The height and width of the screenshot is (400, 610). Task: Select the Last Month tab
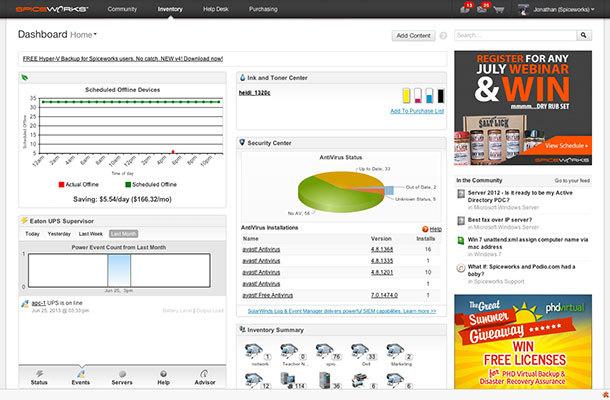point(124,234)
